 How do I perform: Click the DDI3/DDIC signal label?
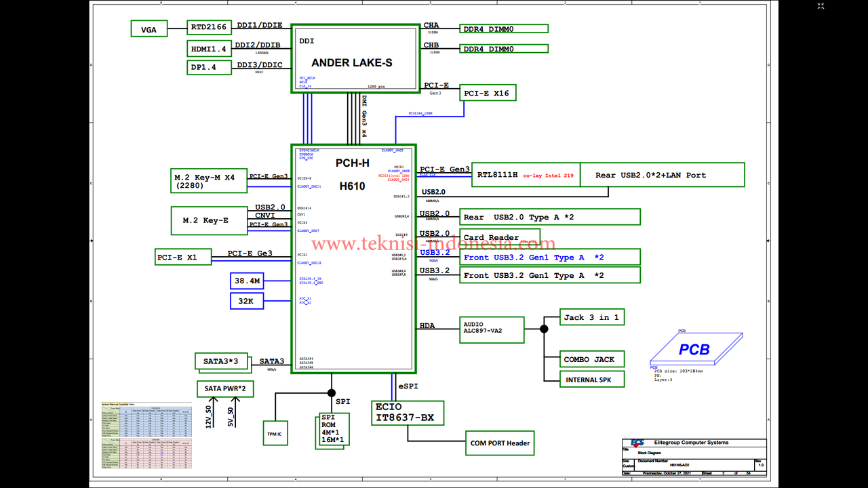pyautogui.click(x=260, y=64)
